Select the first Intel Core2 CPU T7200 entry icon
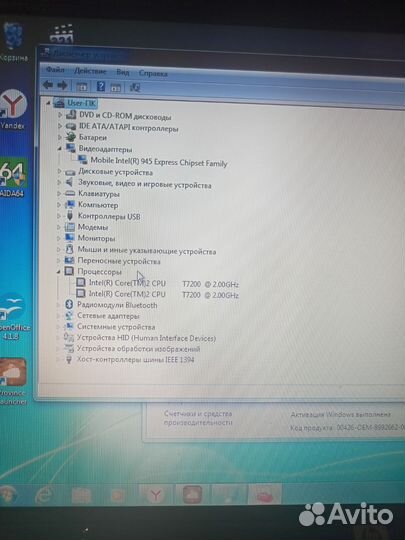 pos(81,283)
